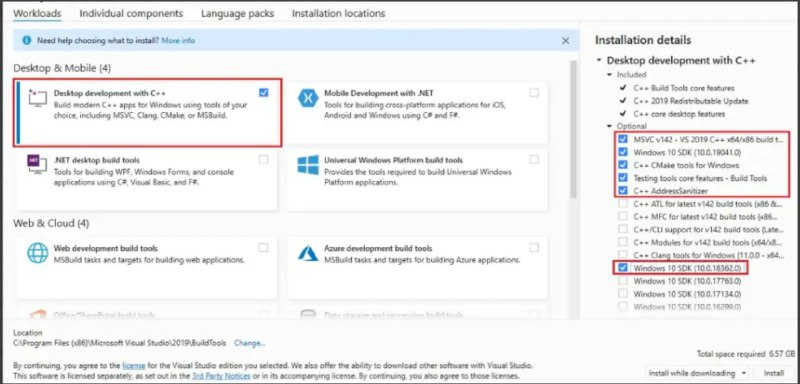Check C++ ATL for latest v142 build tools
Viewport: 800px width, 384px height.
(623, 203)
